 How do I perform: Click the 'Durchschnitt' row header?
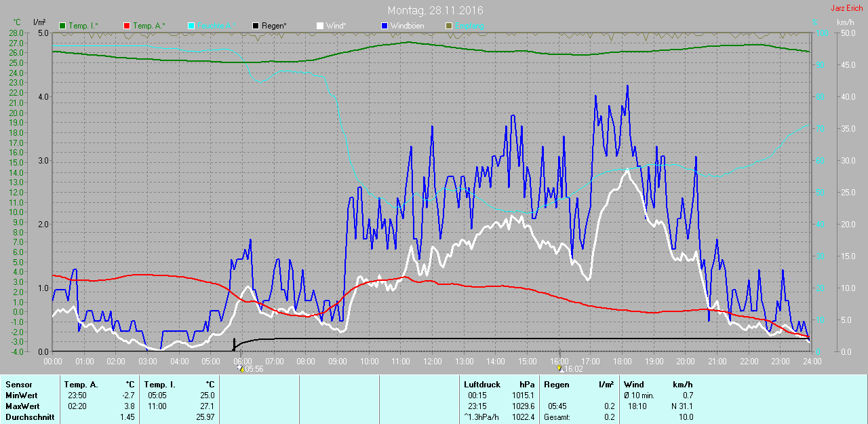[29, 417]
